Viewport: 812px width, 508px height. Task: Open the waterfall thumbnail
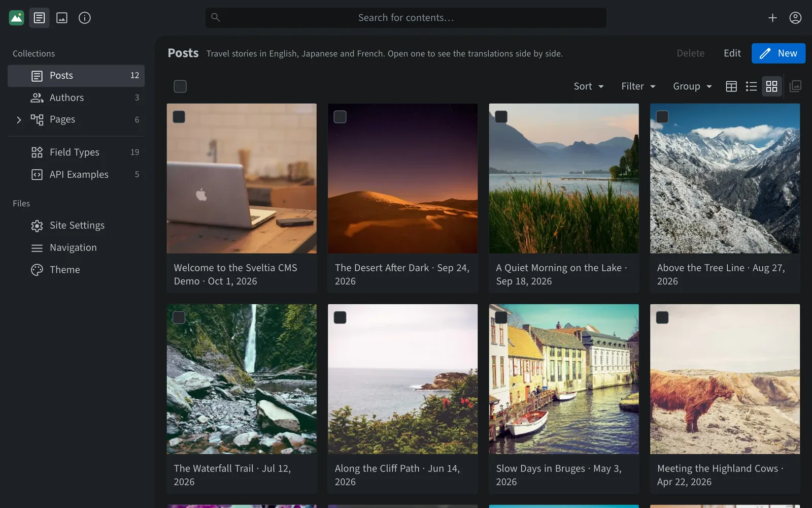(x=242, y=379)
